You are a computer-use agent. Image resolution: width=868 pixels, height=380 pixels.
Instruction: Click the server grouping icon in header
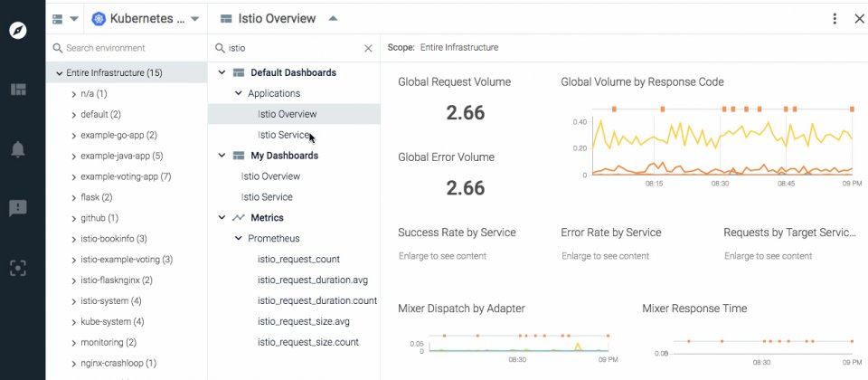(x=58, y=19)
